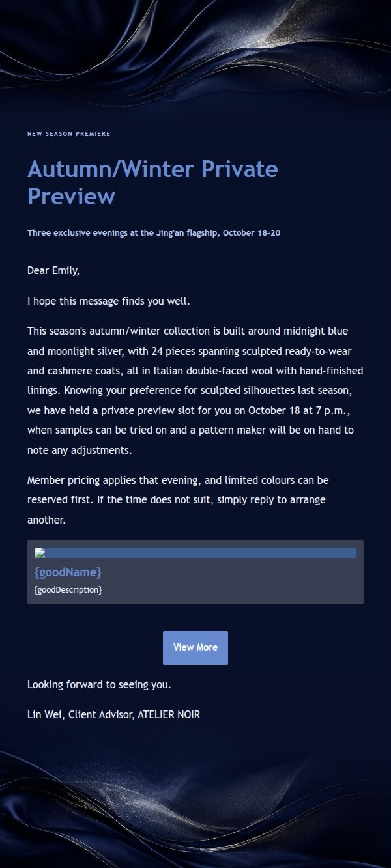
Task: Click the paragraph about midnight blue collection
Action: 195,391
